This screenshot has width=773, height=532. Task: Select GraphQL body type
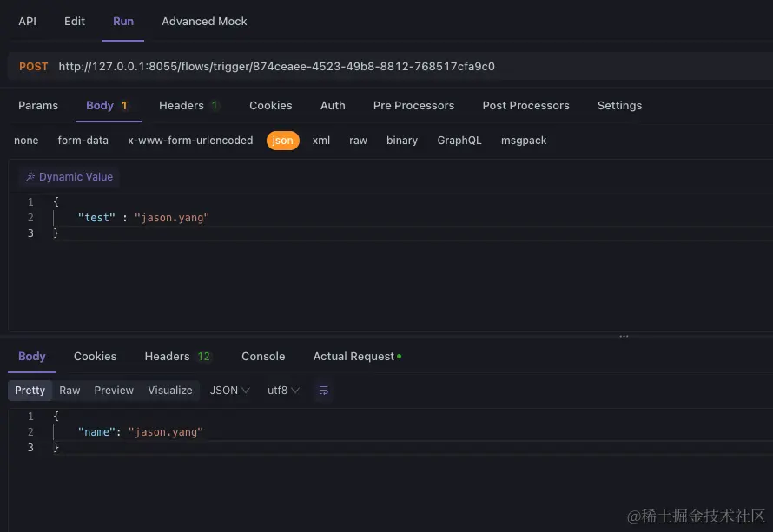tap(459, 141)
